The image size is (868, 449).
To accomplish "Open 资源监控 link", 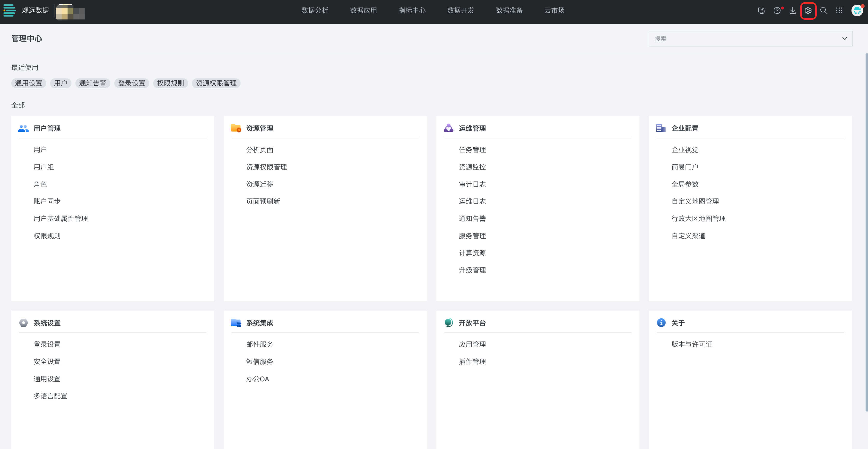I will pyautogui.click(x=472, y=167).
